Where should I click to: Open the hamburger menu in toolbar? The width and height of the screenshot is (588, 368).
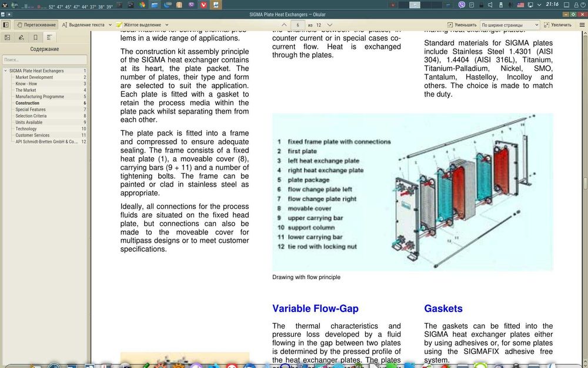[582, 25]
